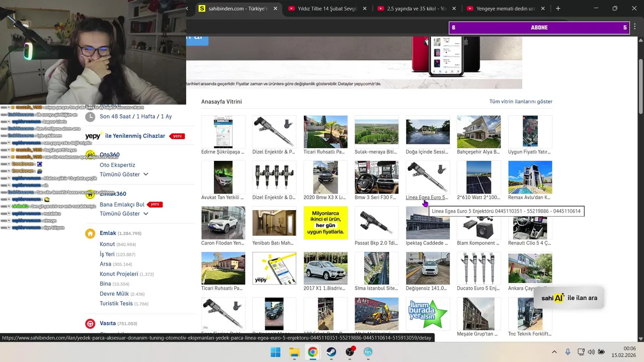Image resolution: width=644 pixels, height=362 pixels.
Task: Open the Bmw 3 Seri F30 listing thumbnail
Action: point(376,177)
